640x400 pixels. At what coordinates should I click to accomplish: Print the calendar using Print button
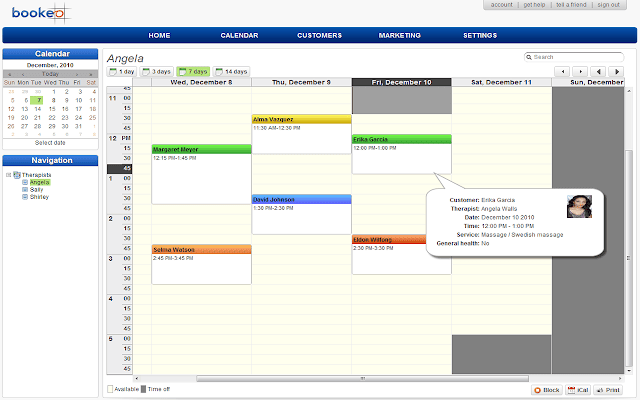pyautogui.click(x=607, y=389)
